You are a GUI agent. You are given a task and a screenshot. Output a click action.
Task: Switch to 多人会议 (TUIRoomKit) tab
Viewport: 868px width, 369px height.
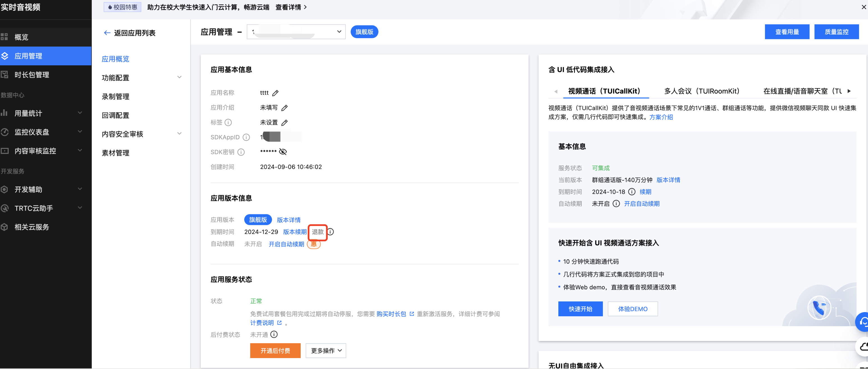(702, 91)
